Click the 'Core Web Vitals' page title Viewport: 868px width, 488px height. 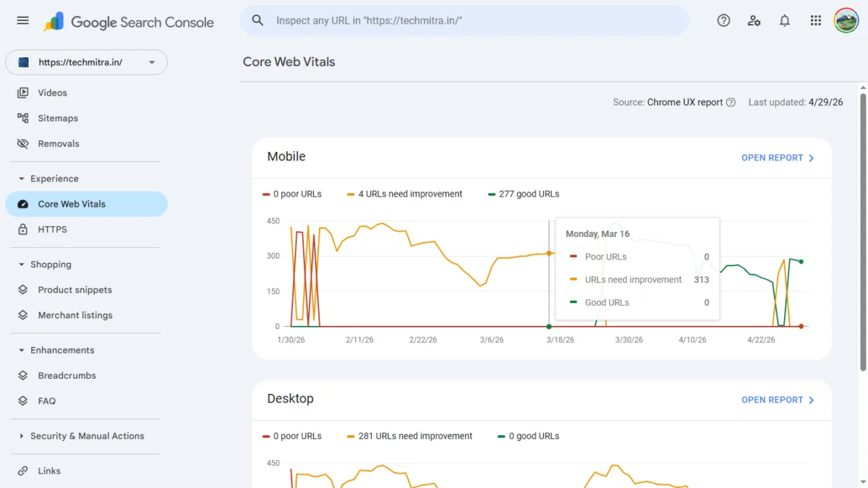[289, 61]
